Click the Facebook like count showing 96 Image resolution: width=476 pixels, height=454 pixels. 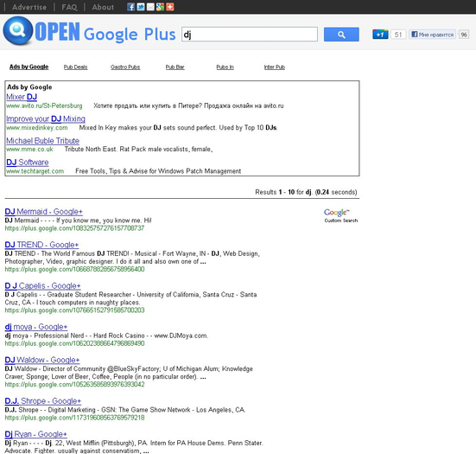coord(464,35)
